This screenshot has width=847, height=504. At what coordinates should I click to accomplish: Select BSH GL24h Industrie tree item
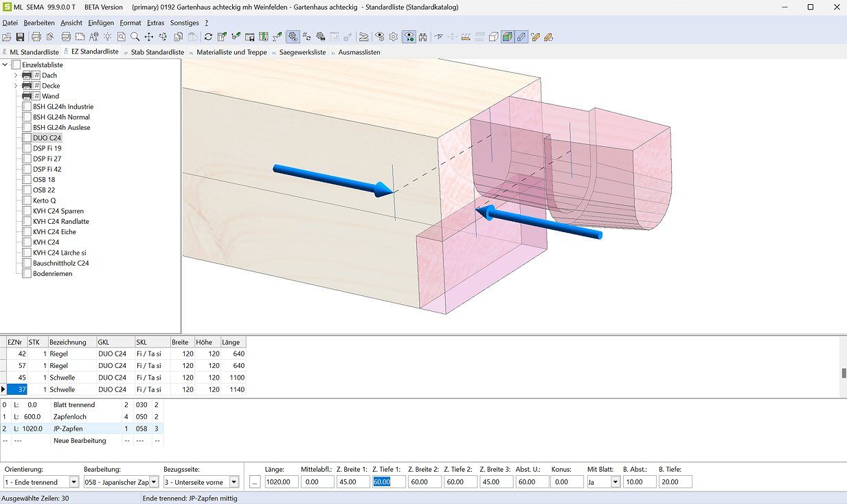coord(63,106)
